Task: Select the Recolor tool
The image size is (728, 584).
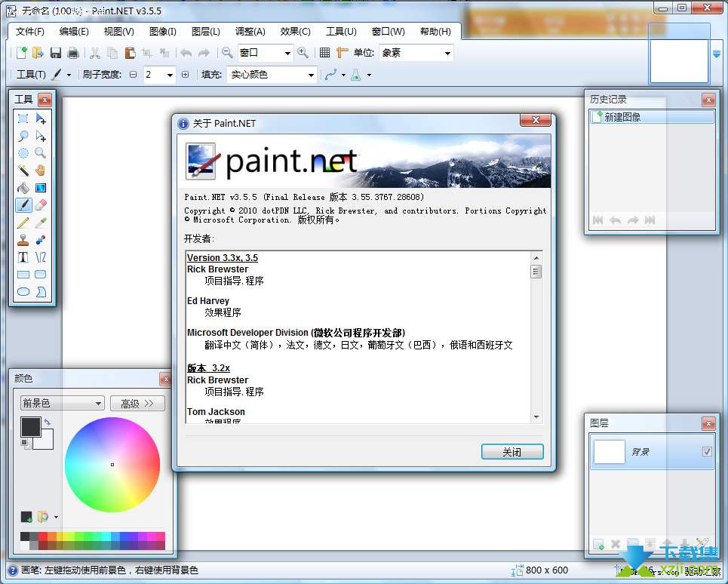Action: tap(41, 240)
